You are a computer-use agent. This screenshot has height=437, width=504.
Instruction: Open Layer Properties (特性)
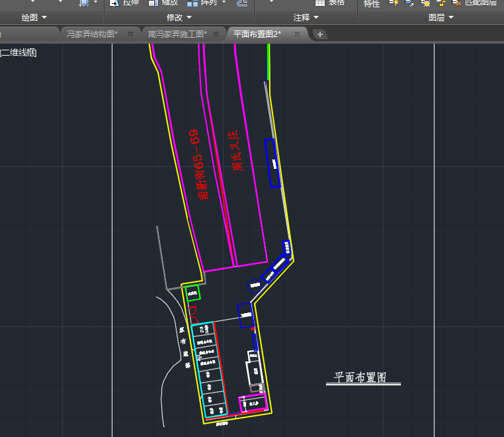(372, 4)
